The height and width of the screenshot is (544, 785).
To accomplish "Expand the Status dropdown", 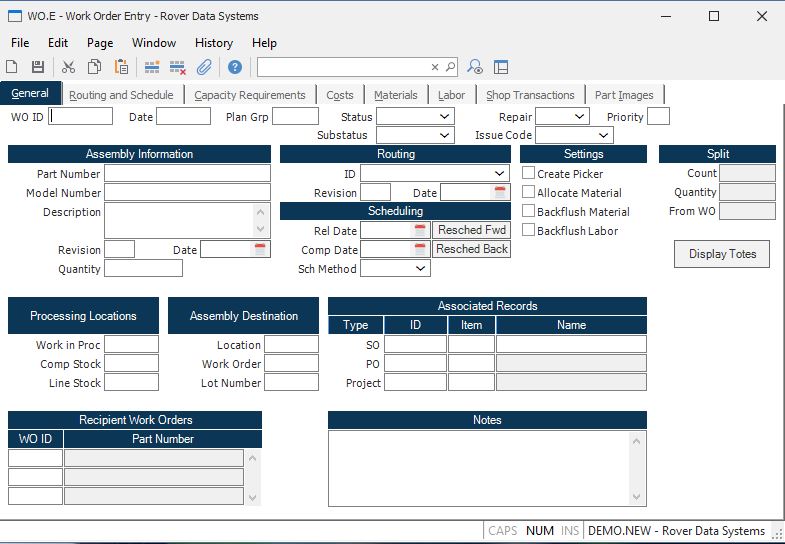I will click(x=446, y=117).
